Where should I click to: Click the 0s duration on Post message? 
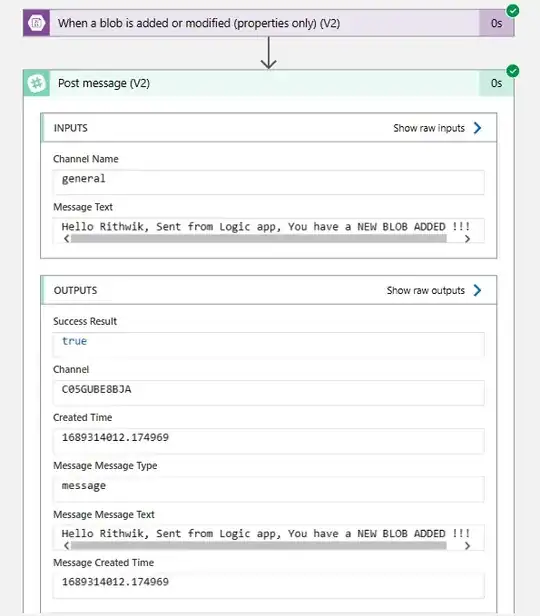pos(496,83)
